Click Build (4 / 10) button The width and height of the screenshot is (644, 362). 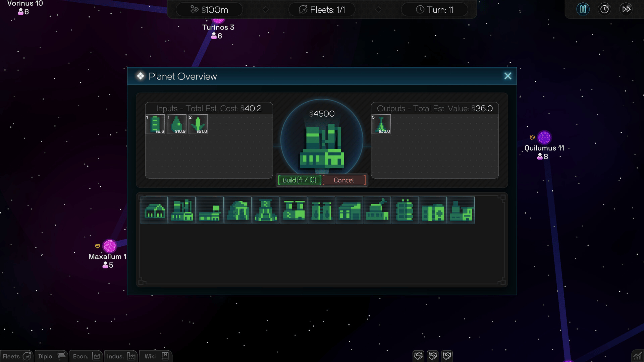pyautogui.click(x=299, y=180)
